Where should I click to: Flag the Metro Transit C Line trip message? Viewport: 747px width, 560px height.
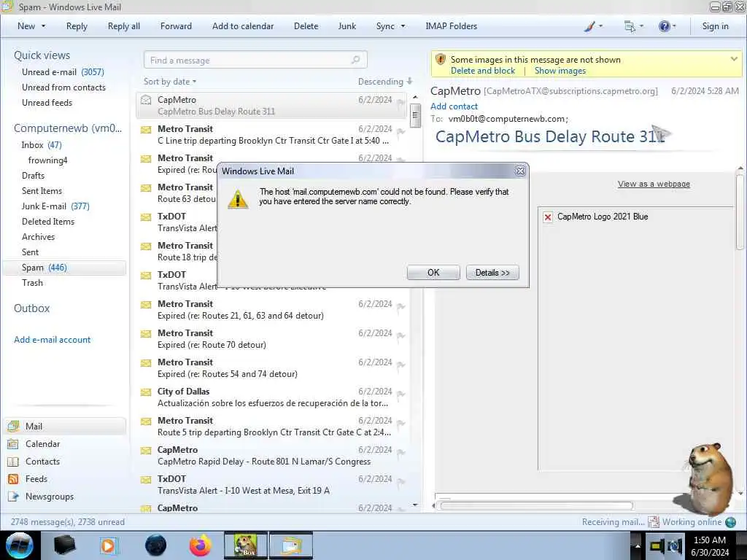[x=400, y=132]
